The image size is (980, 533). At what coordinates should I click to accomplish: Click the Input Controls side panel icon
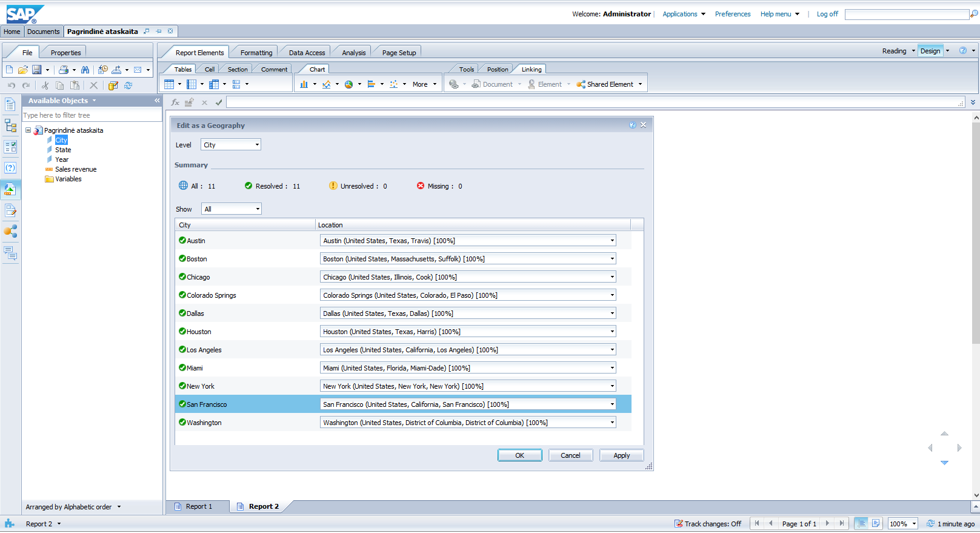click(10, 147)
